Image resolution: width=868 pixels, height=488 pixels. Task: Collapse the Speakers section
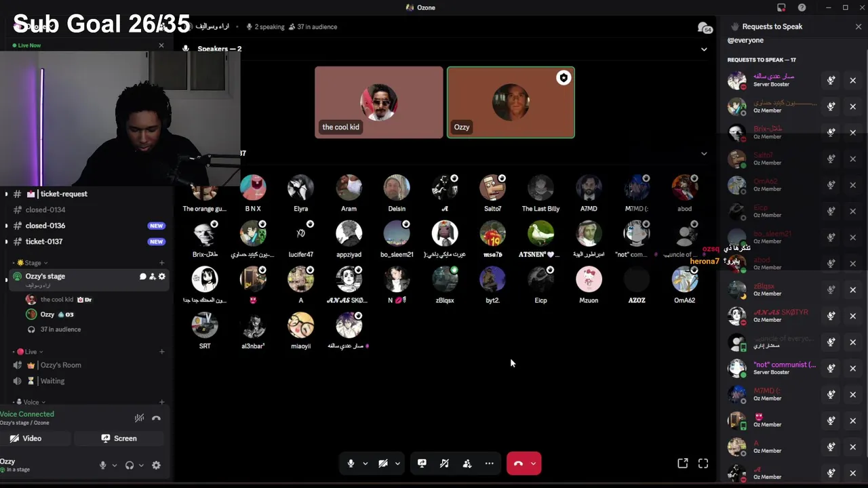point(704,49)
